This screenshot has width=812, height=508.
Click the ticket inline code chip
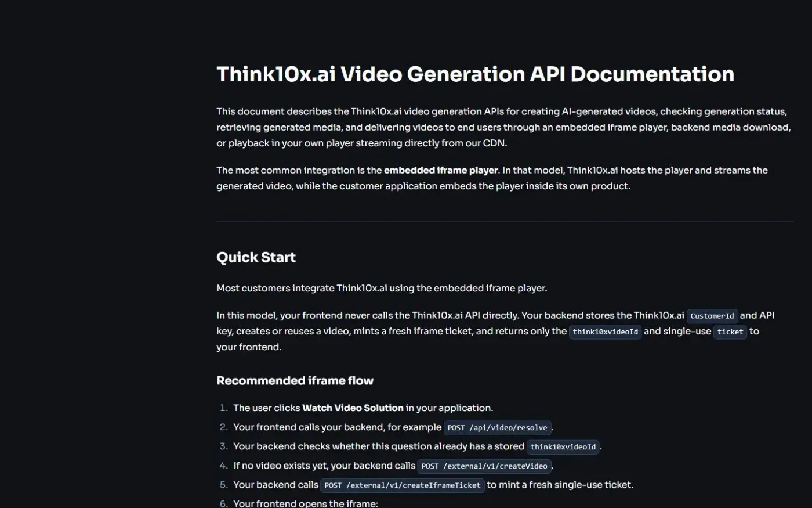[730, 332]
